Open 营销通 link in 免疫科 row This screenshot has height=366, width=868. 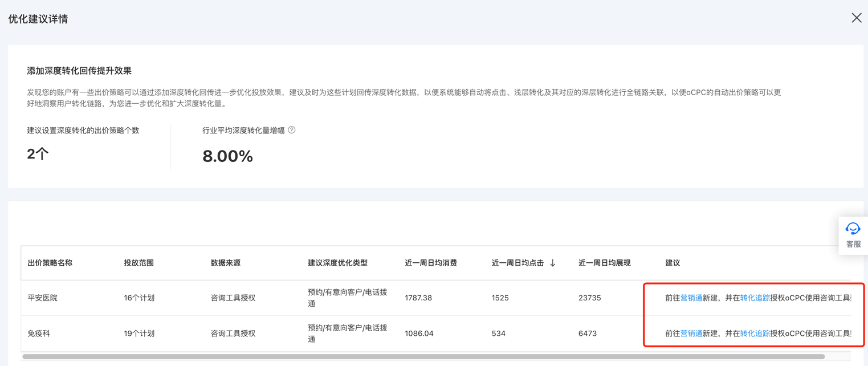[x=691, y=334]
